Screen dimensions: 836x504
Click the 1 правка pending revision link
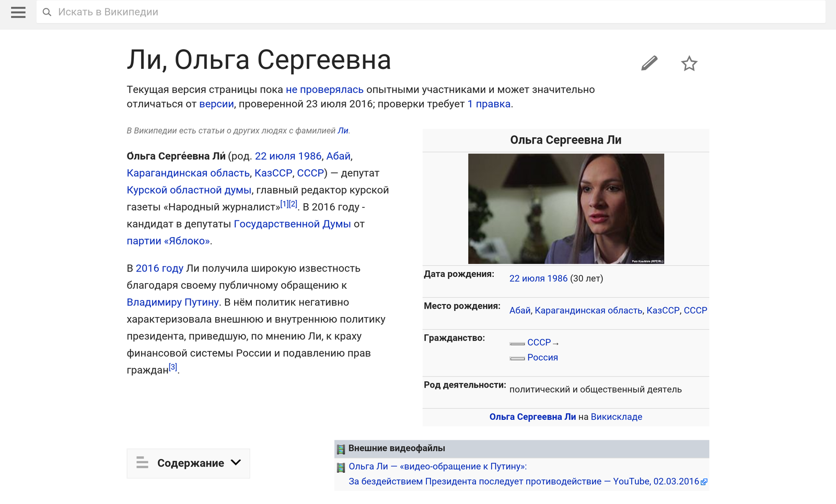(x=489, y=104)
